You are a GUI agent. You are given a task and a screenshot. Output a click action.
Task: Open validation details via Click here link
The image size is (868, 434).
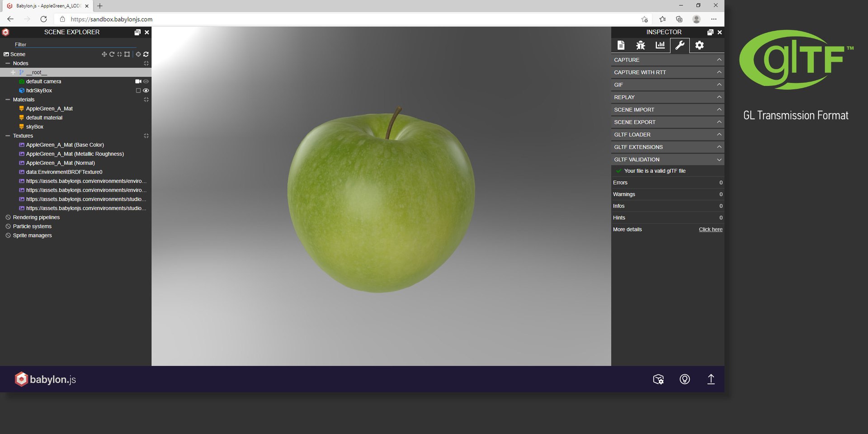coord(711,229)
